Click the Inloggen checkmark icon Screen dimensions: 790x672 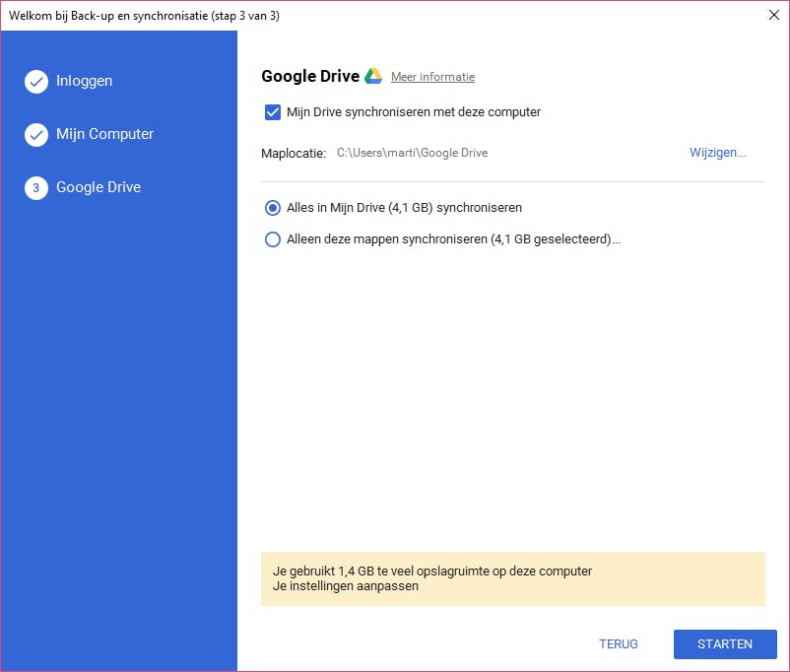point(36,82)
